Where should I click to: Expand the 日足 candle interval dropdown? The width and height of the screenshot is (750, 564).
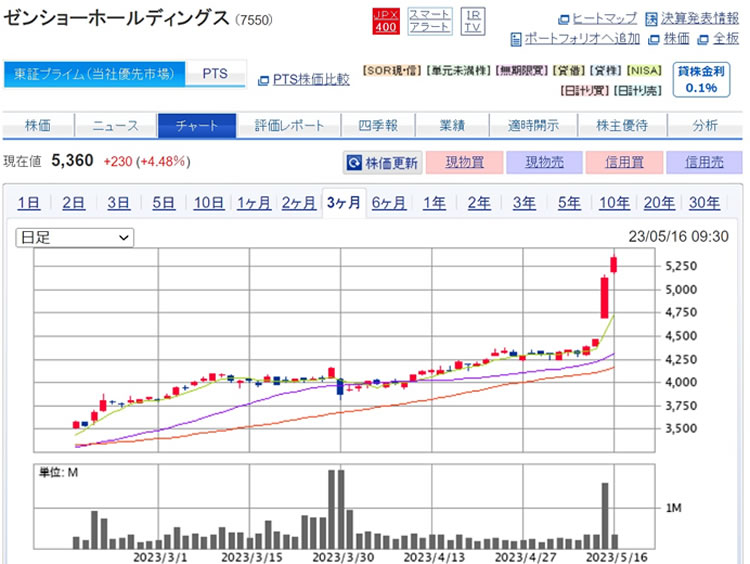(x=75, y=237)
